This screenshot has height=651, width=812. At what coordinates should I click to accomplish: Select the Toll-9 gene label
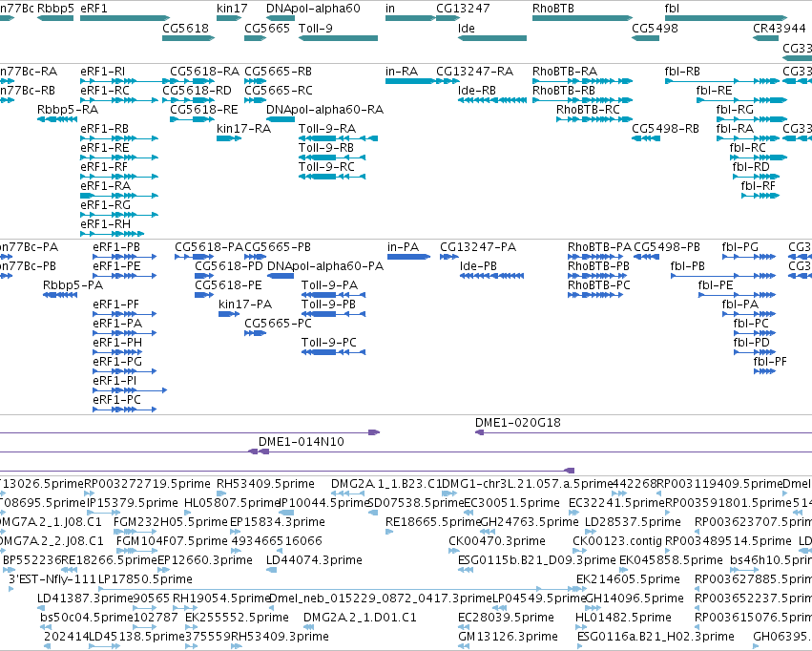click(316, 29)
